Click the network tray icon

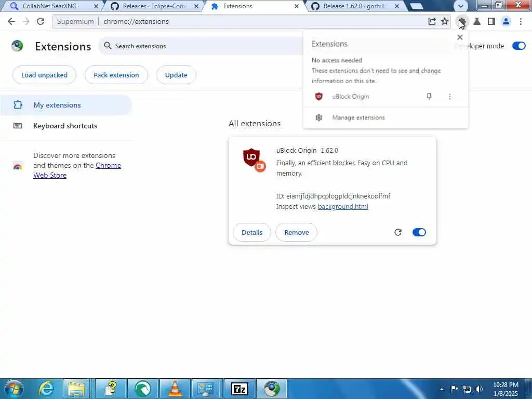[x=467, y=389]
